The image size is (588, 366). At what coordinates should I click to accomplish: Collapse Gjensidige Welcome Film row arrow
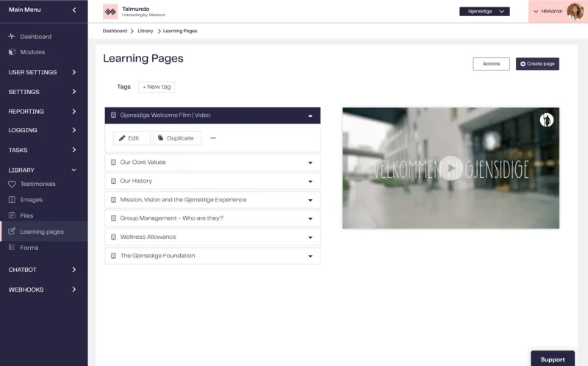point(310,116)
